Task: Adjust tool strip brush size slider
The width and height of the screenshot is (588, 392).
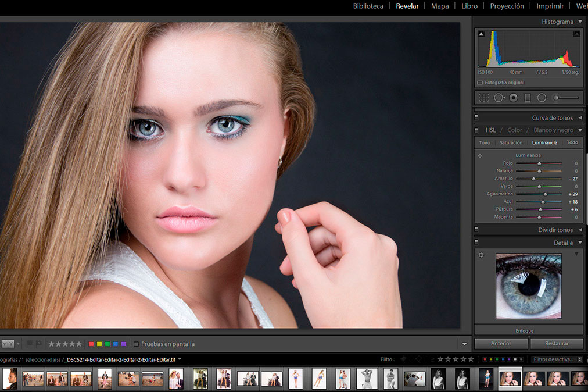Action: coord(566,98)
